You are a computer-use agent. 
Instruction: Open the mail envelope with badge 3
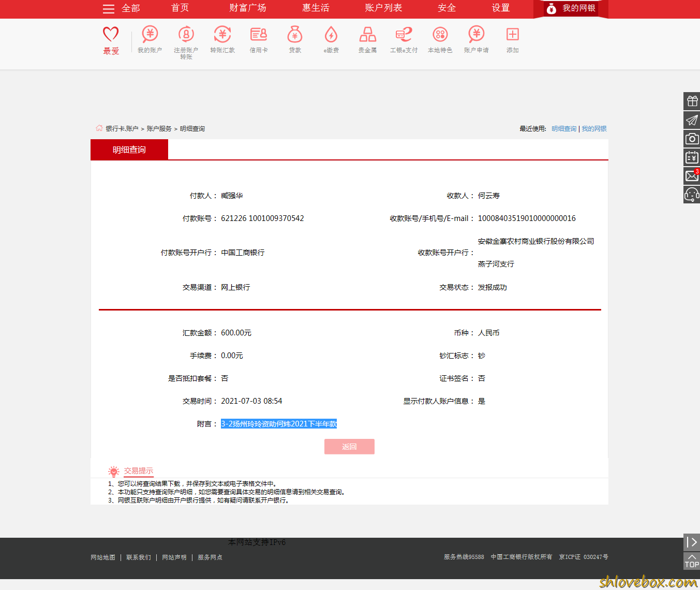click(x=692, y=176)
